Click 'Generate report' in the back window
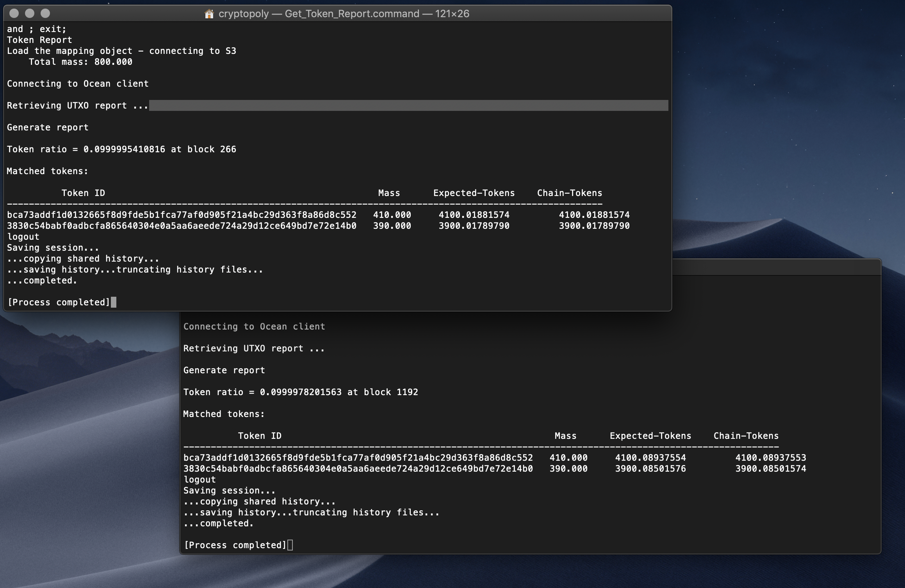 click(x=224, y=370)
